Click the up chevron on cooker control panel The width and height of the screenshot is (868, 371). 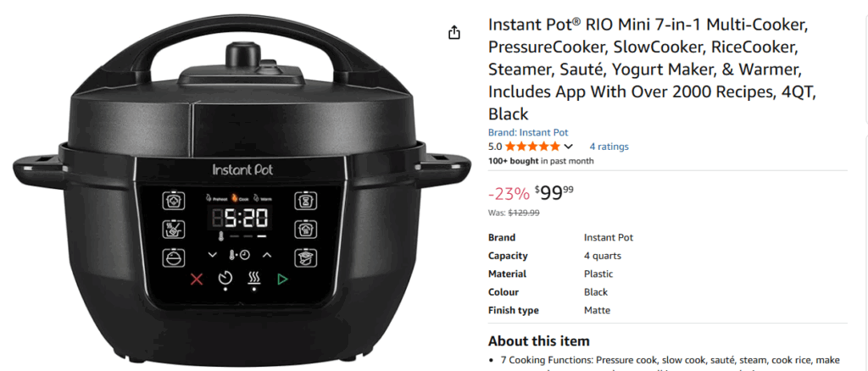coord(267,255)
